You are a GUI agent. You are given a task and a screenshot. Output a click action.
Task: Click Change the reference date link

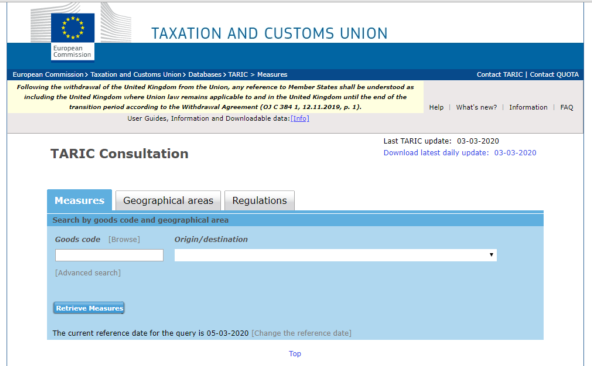click(x=301, y=333)
